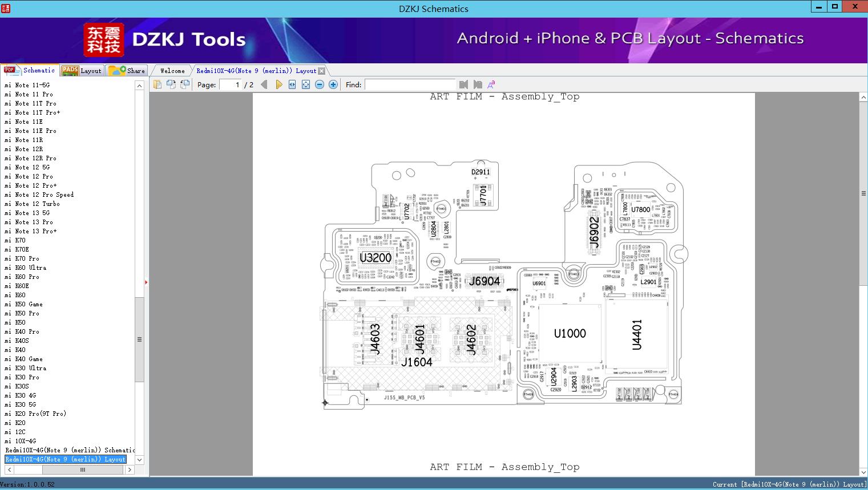Select 'mi K70E' in the list
This screenshot has height=490, width=868.
17,249
